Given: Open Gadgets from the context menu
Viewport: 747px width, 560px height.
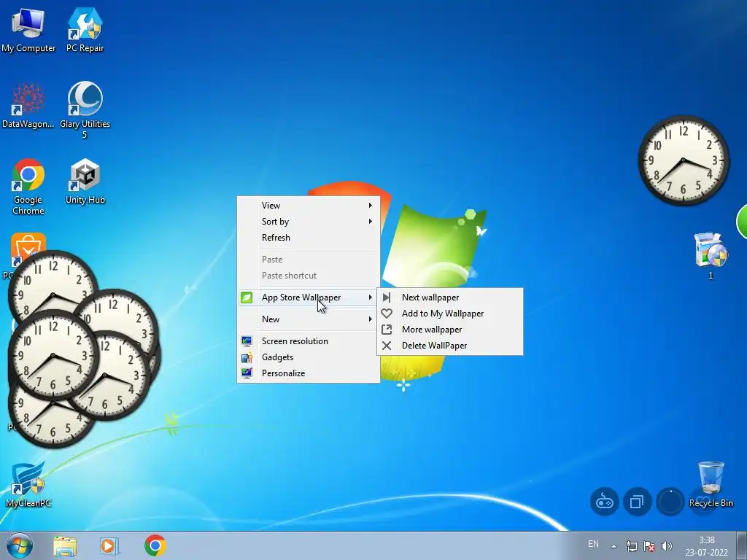Looking at the screenshot, I should tap(309, 357).
